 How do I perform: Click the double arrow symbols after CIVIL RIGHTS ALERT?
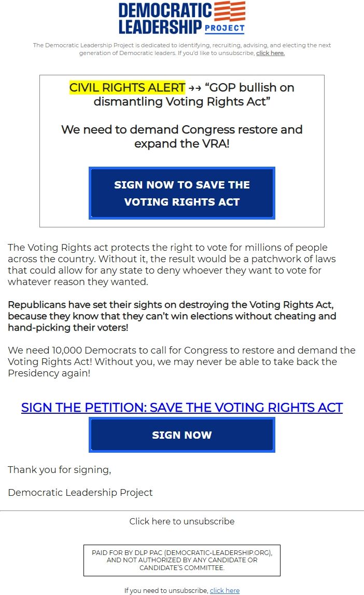click(x=194, y=88)
